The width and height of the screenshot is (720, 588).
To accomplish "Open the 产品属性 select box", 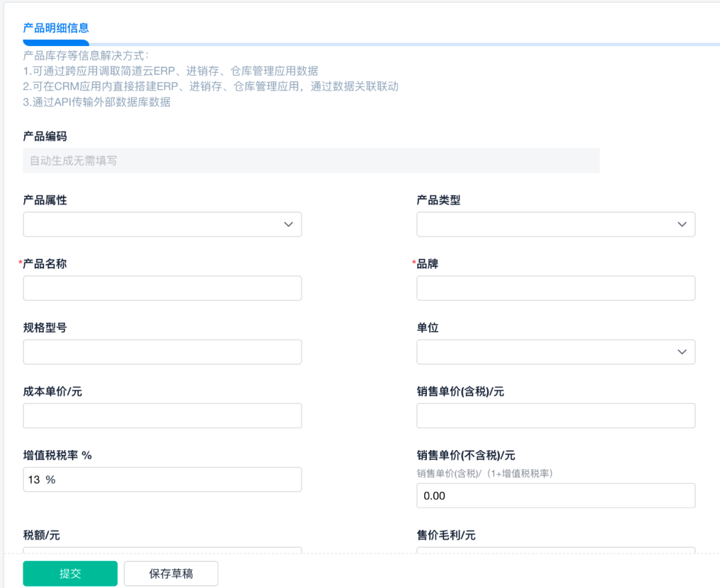I will [162, 224].
